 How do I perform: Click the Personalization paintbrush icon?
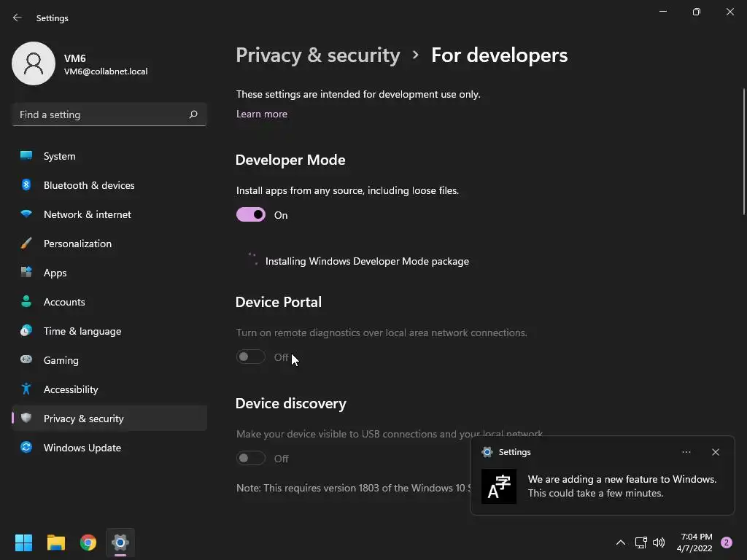26,244
